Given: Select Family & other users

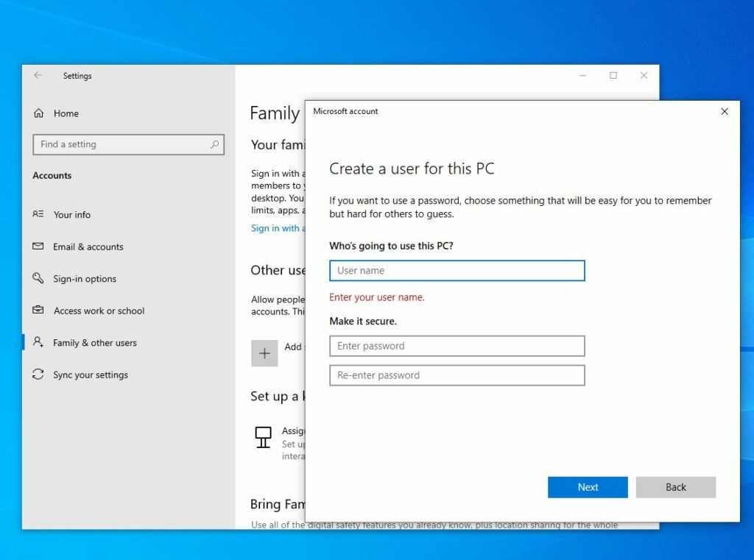Looking at the screenshot, I should pyautogui.click(x=95, y=343).
